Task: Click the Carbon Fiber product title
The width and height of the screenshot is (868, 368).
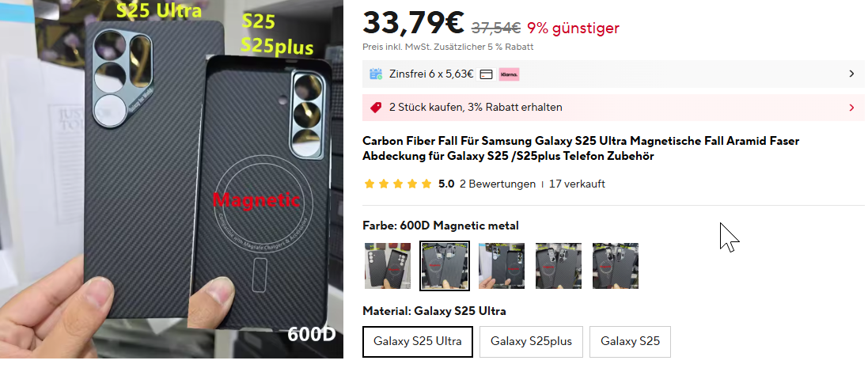Action: [x=581, y=148]
